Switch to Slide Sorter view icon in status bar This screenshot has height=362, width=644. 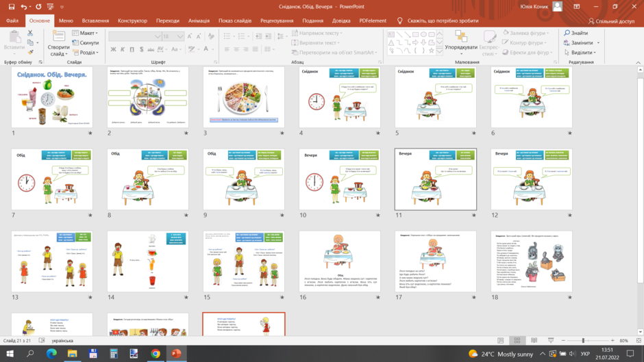pos(517,341)
